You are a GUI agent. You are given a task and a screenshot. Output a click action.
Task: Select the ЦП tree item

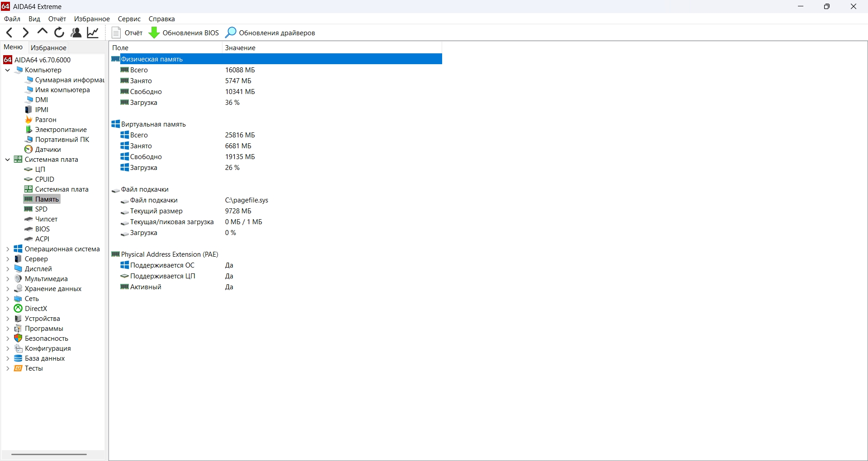pyautogui.click(x=35, y=169)
